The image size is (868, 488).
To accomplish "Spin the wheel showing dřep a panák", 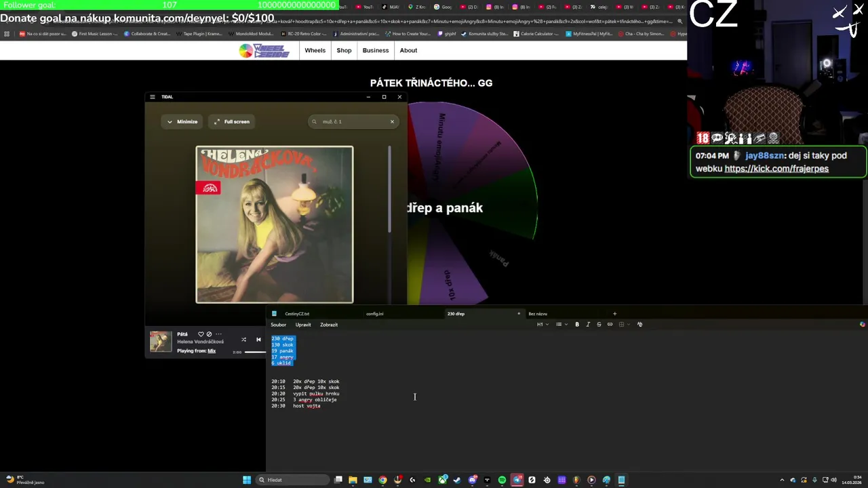I will (473, 204).
